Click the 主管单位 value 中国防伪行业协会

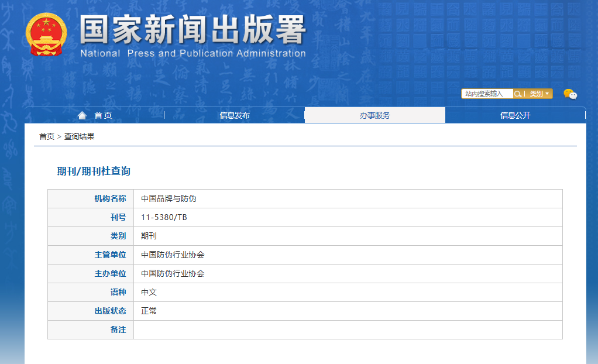173,255
